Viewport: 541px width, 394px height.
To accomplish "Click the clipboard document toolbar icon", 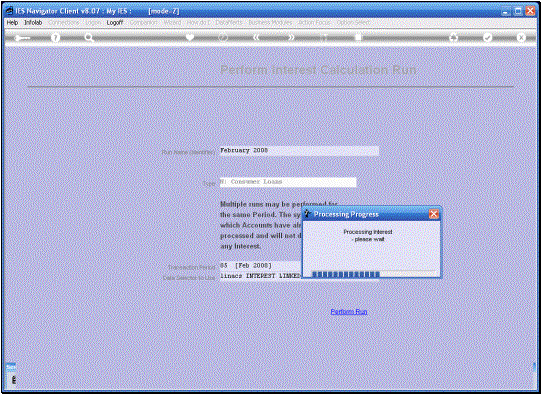I will (x=358, y=37).
